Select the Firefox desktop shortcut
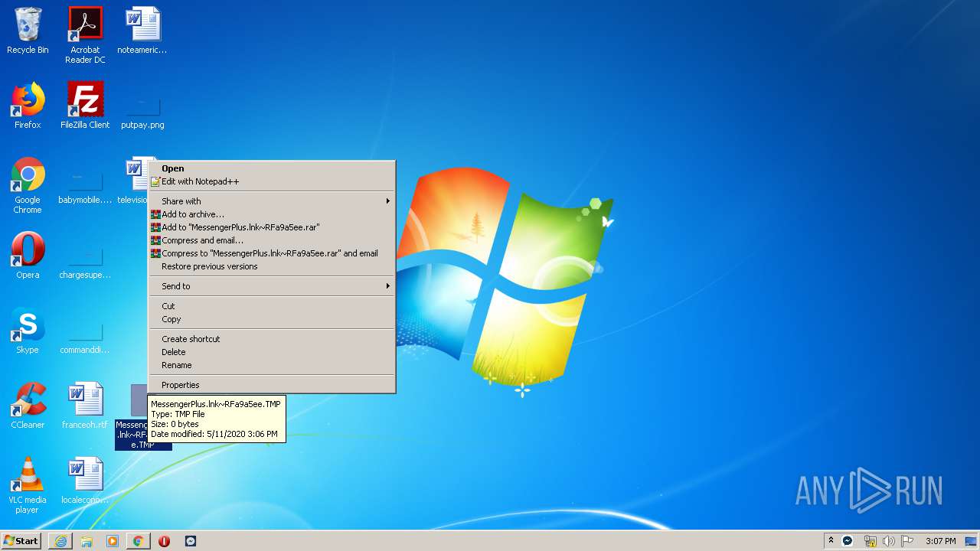Image resolution: width=980 pixels, height=551 pixels. [x=28, y=106]
